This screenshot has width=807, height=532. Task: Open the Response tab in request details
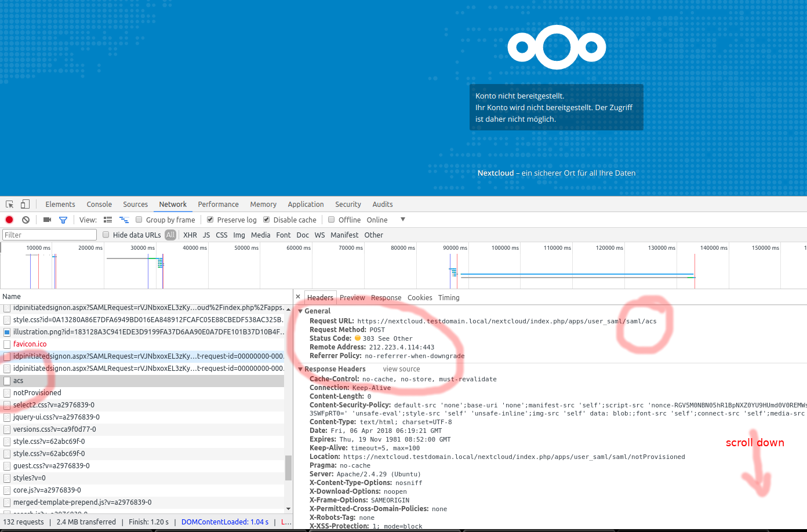click(386, 297)
